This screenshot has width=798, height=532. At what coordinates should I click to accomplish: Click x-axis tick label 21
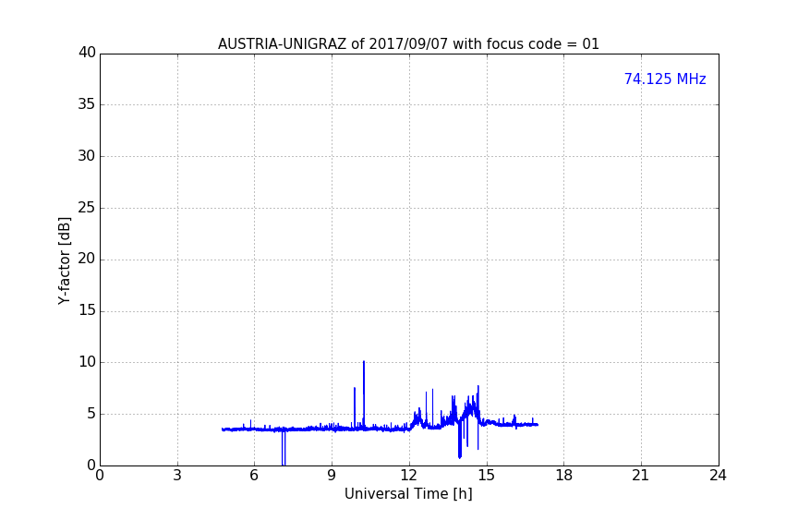641,476
